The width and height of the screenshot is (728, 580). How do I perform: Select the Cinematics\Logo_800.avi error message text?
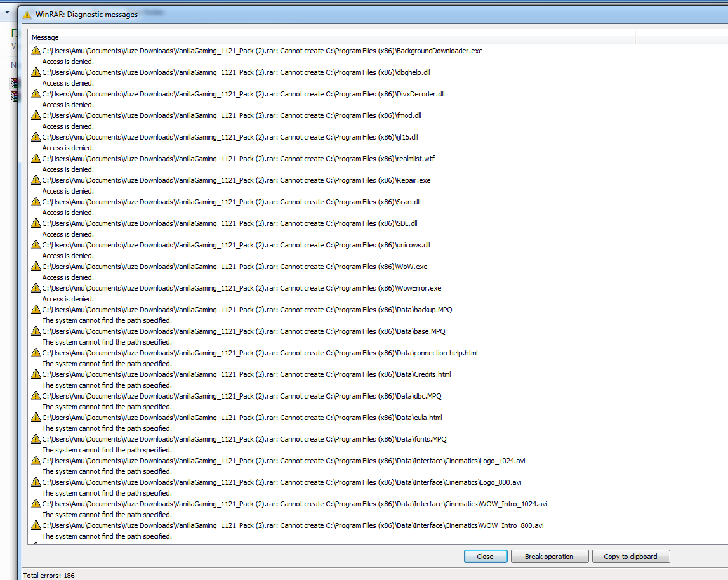(282, 482)
